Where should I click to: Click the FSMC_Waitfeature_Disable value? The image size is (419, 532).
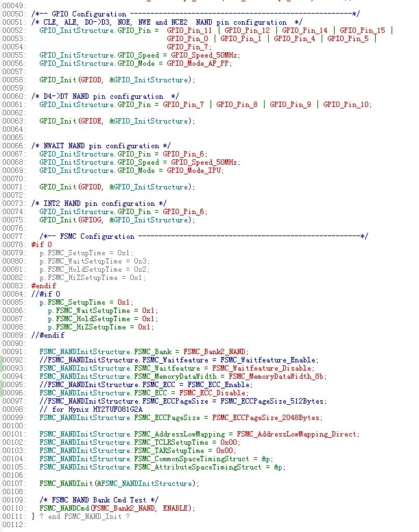coord(262,368)
